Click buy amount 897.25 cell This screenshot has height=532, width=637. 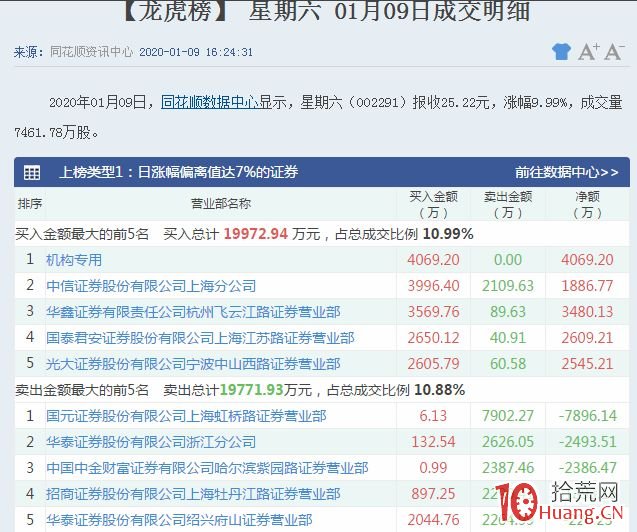click(x=433, y=494)
